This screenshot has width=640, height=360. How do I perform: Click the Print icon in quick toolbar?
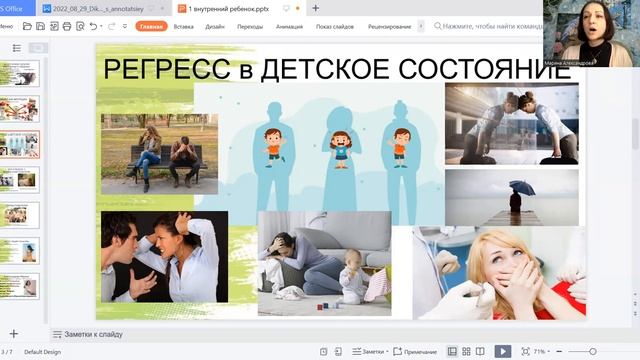click(67, 27)
